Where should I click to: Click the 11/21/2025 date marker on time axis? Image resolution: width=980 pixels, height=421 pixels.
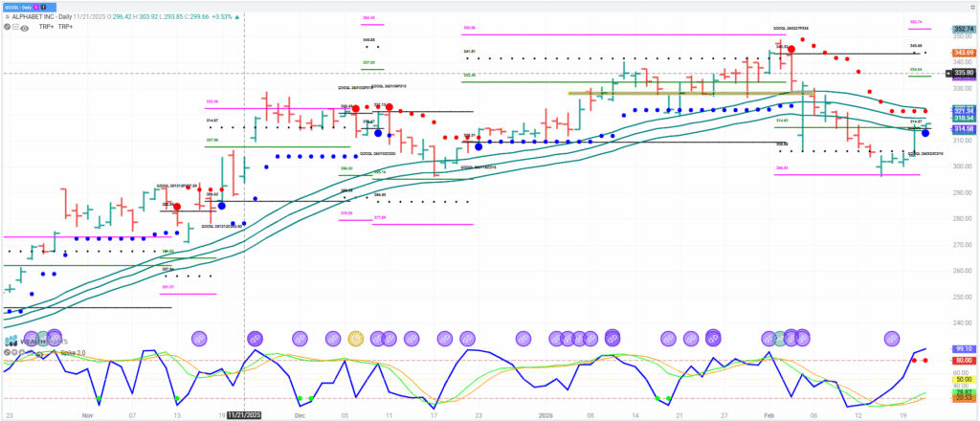(244, 416)
